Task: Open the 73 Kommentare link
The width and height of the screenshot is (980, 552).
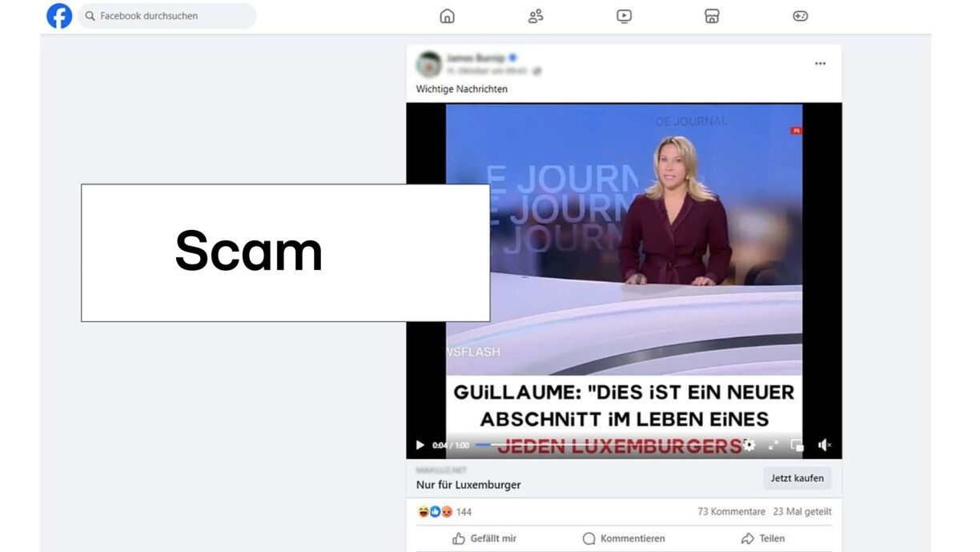Action: tap(731, 511)
